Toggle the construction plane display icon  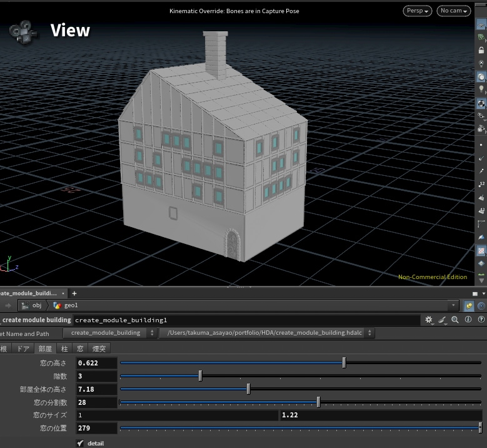click(x=481, y=24)
